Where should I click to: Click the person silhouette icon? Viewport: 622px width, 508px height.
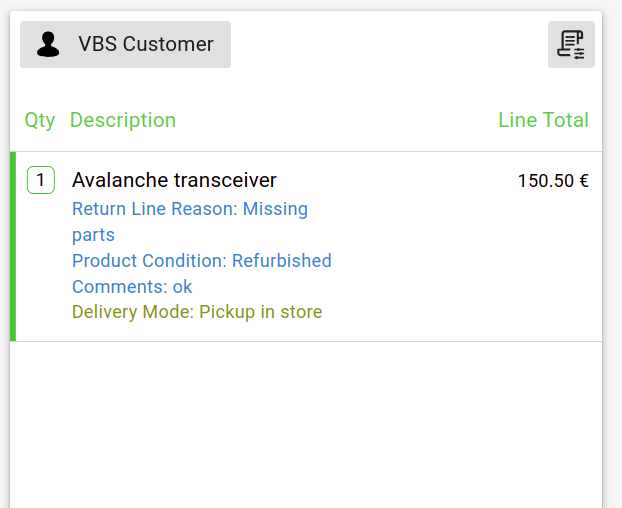[x=48, y=45]
